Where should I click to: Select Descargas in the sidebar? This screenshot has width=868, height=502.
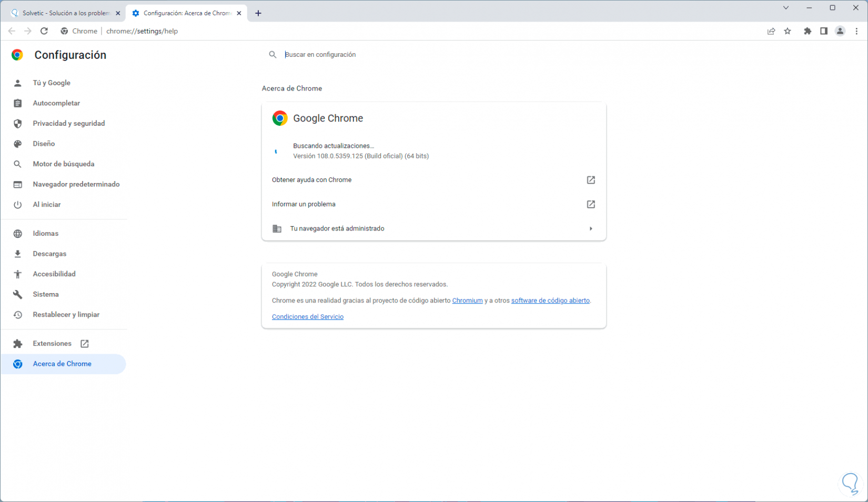[49, 254]
